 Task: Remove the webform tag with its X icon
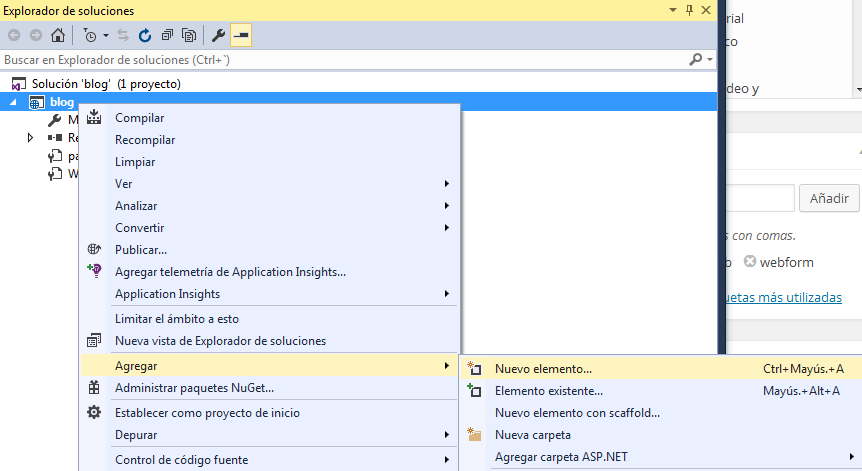[749, 263]
